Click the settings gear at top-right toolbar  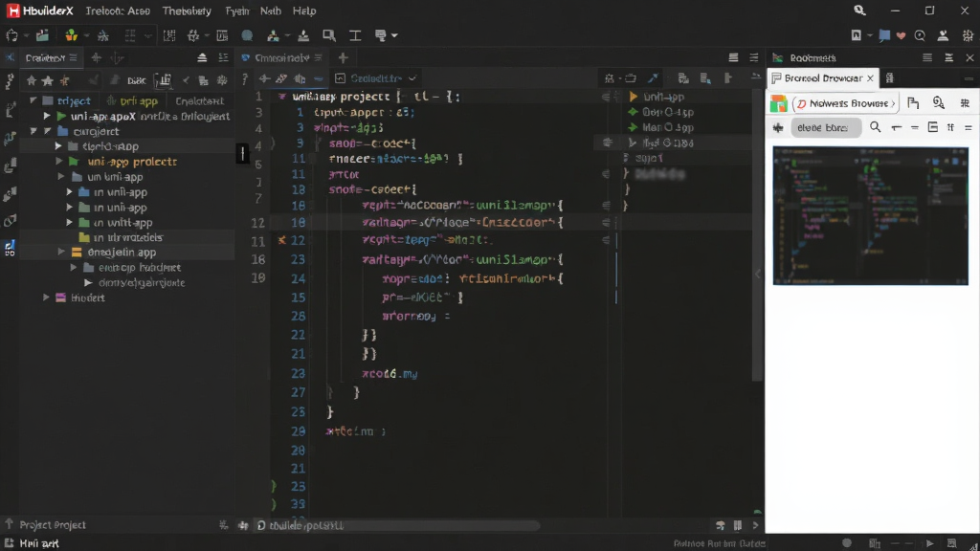click(x=968, y=35)
